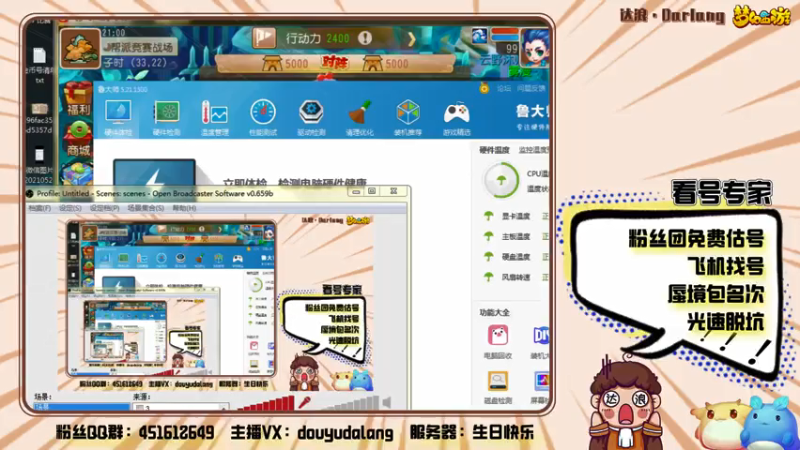800x450 pixels.
Task: Adjust the red microphone volume meter
Action: click(x=265, y=403)
